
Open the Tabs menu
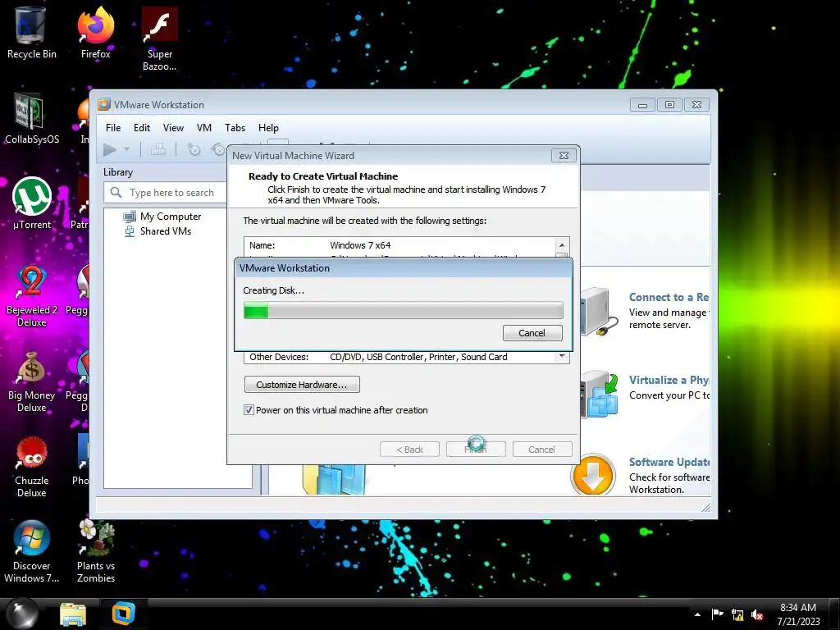[x=235, y=127]
